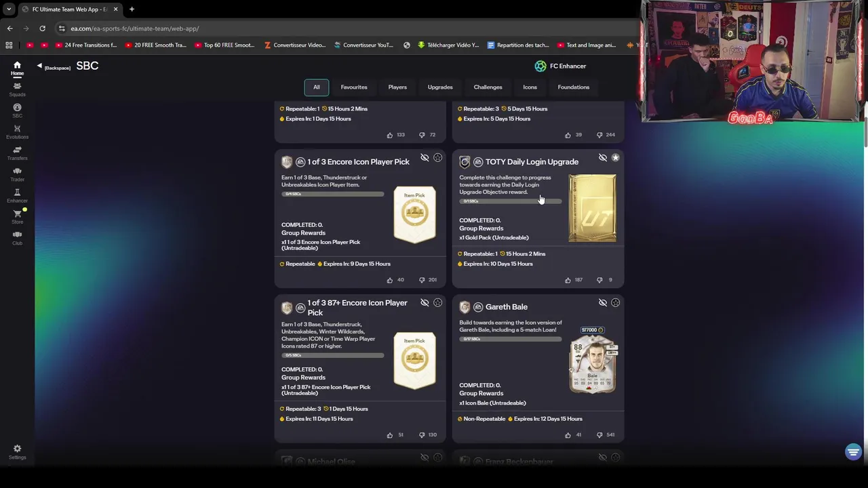Open the Store in sidebar

point(17,217)
